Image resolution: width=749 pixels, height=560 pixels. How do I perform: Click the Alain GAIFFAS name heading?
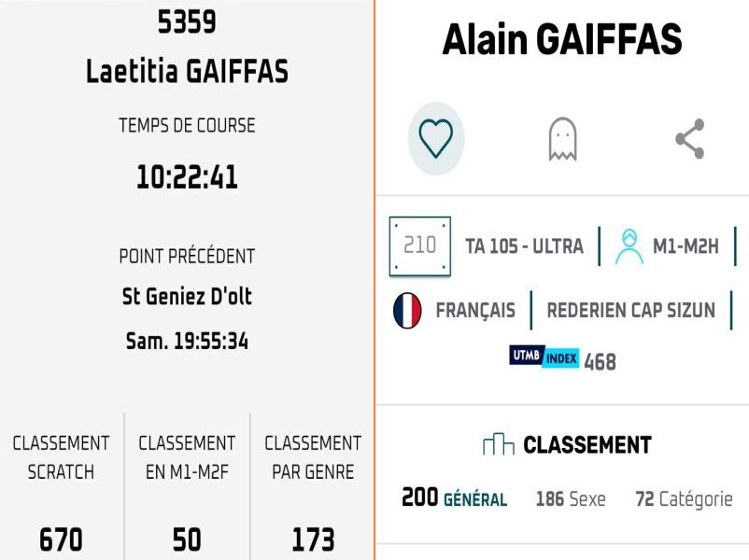tap(561, 40)
